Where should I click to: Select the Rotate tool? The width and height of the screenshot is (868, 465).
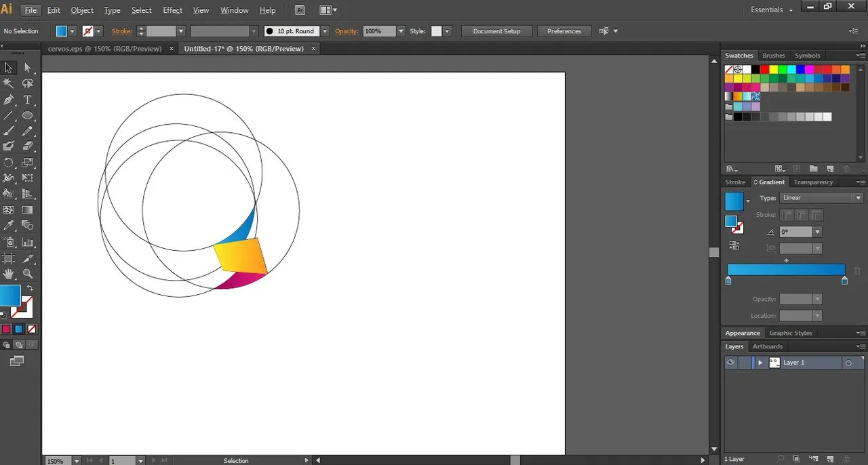pyautogui.click(x=9, y=163)
